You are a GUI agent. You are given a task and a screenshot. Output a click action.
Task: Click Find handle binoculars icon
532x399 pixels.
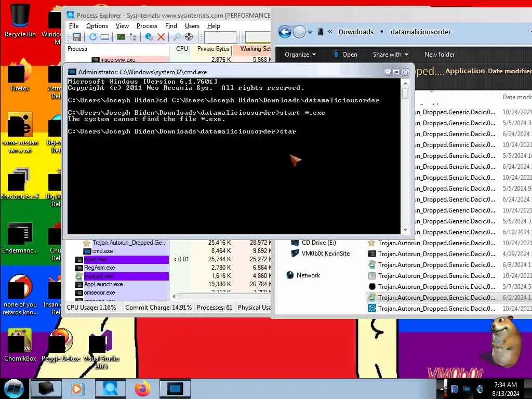click(177, 37)
